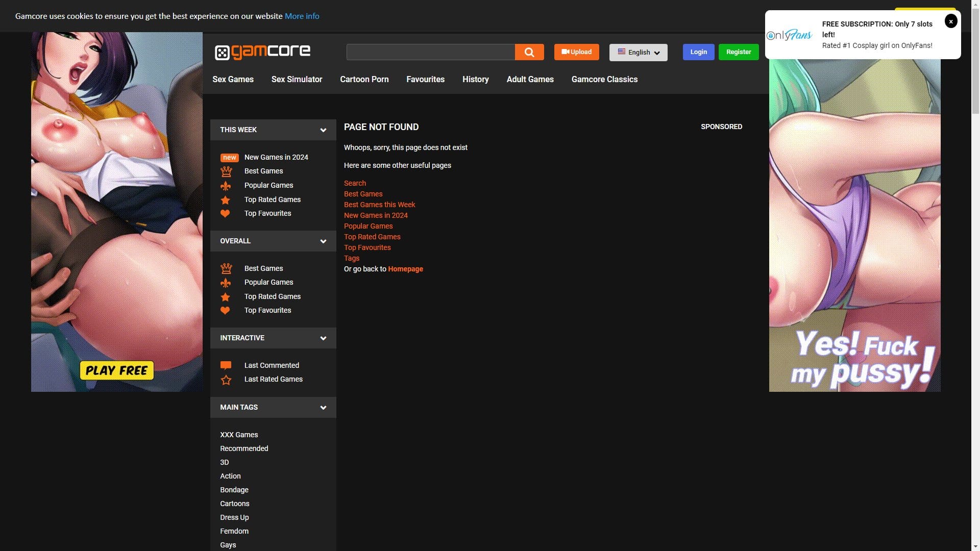The image size is (980, 551).
Task: Click the speech bubble Last Commented icon
Action: tap(226, 365)
